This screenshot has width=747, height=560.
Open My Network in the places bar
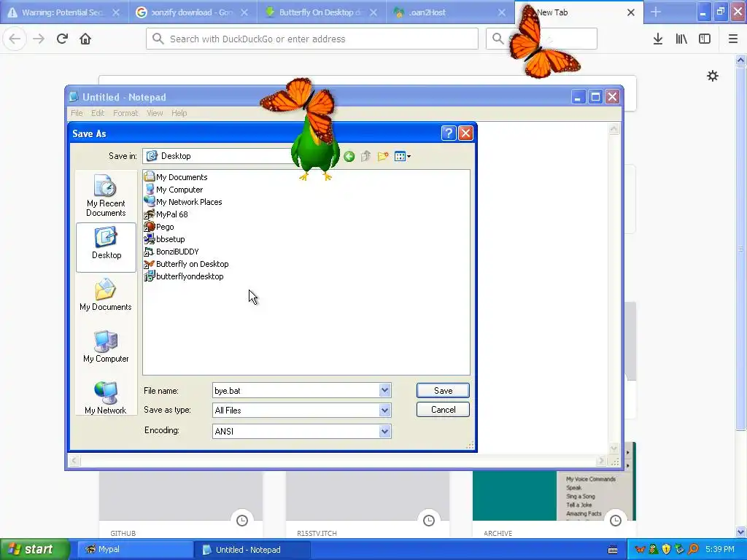click(106, 398)
